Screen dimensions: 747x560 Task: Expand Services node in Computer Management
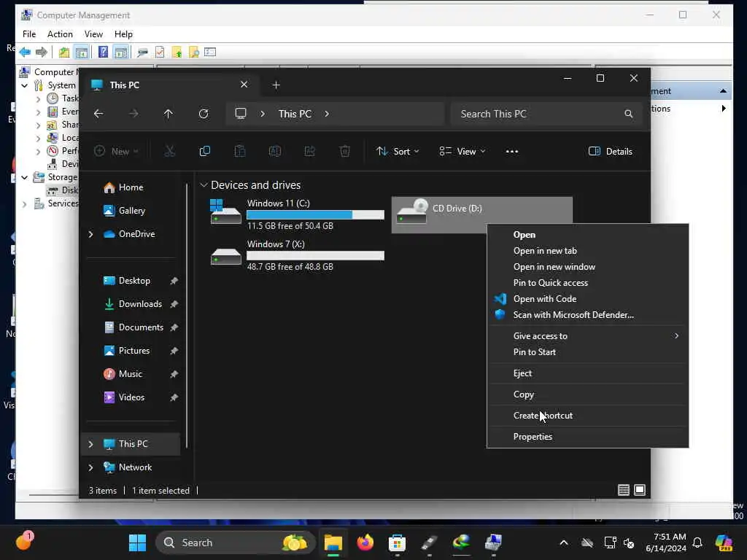point(25,204)
